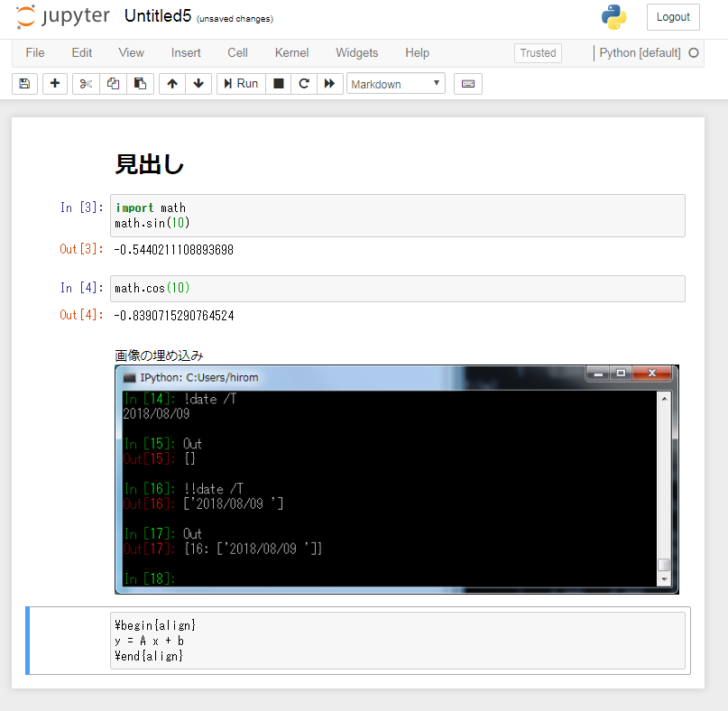The image size is (728, 711).
Task: Paste cells below icon
Action: pyautogui.click(x=140, y=84)
